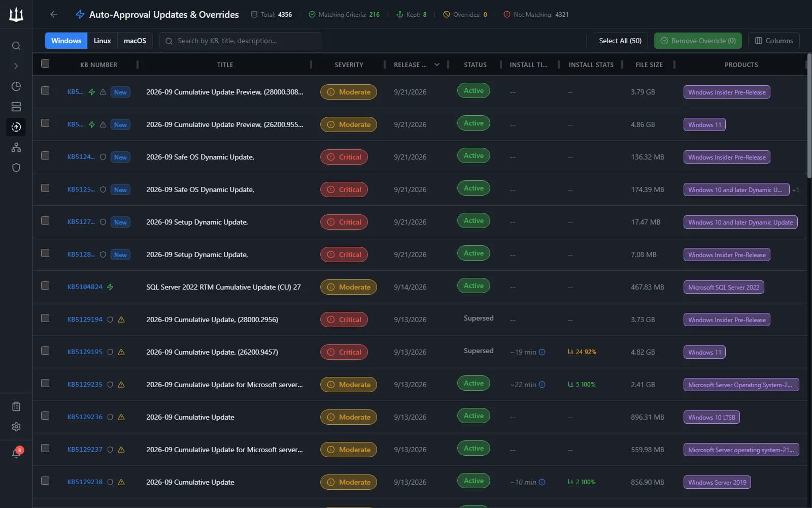Open the clipboard reports icon in sidebar

coord(16,406)
